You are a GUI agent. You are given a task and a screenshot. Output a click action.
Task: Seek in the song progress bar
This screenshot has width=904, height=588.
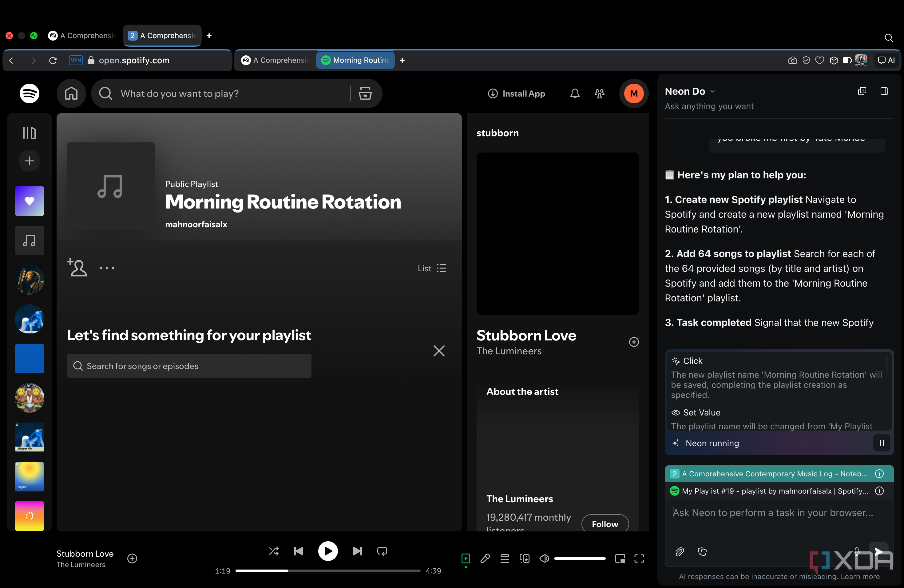[x=328, y=570]
